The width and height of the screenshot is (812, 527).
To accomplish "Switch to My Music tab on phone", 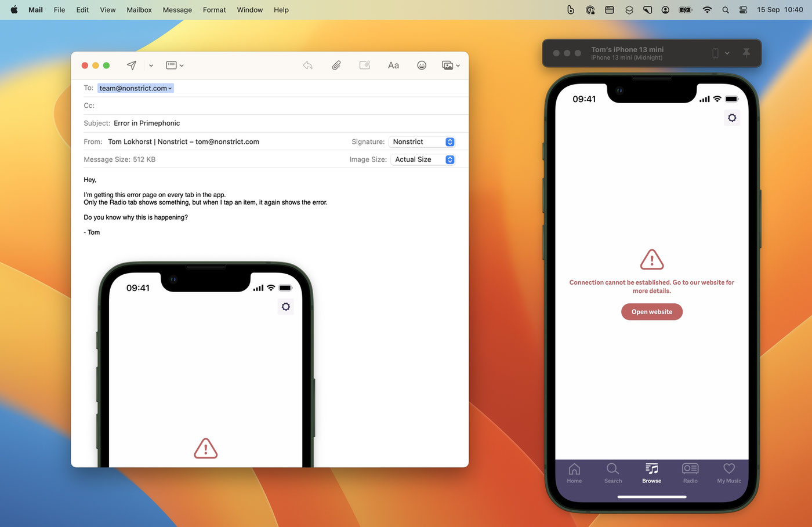I will pos(729,473).
